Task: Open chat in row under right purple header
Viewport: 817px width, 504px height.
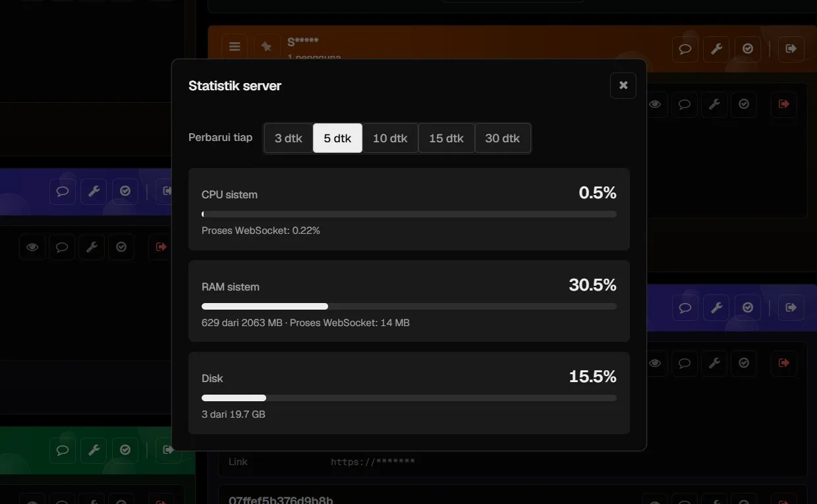Action: coord(685,363)
